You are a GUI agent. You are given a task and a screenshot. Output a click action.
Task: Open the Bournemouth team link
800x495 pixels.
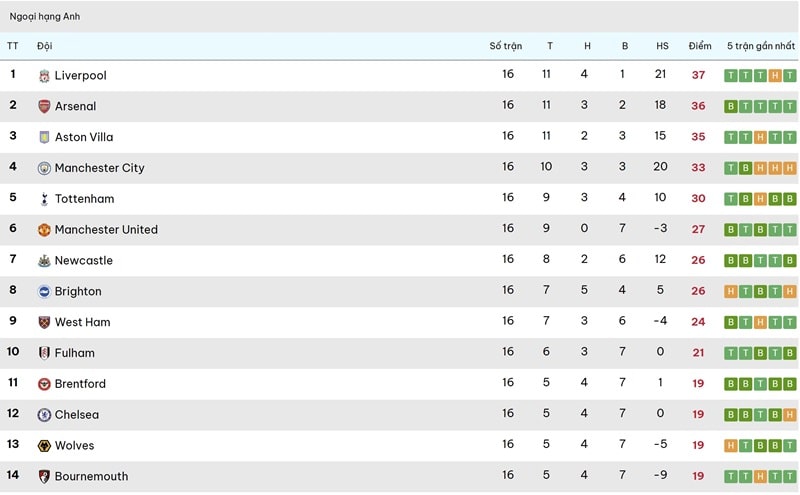tap(91, 477)
